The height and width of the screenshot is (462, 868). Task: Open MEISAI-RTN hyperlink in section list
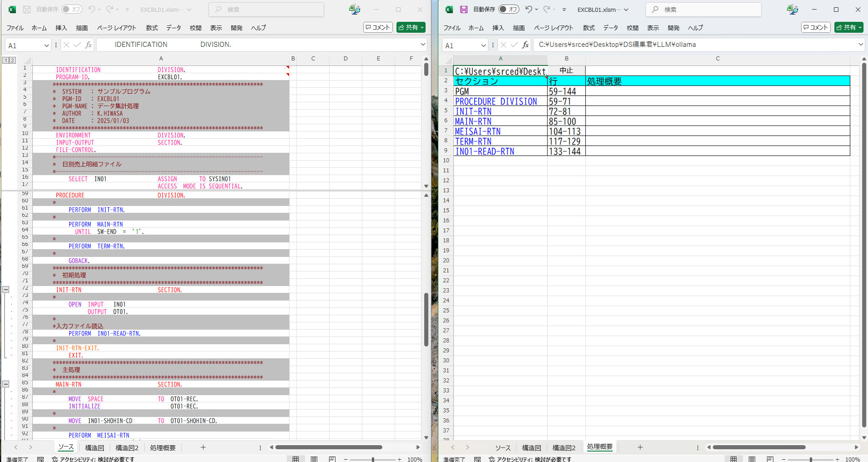477,131
